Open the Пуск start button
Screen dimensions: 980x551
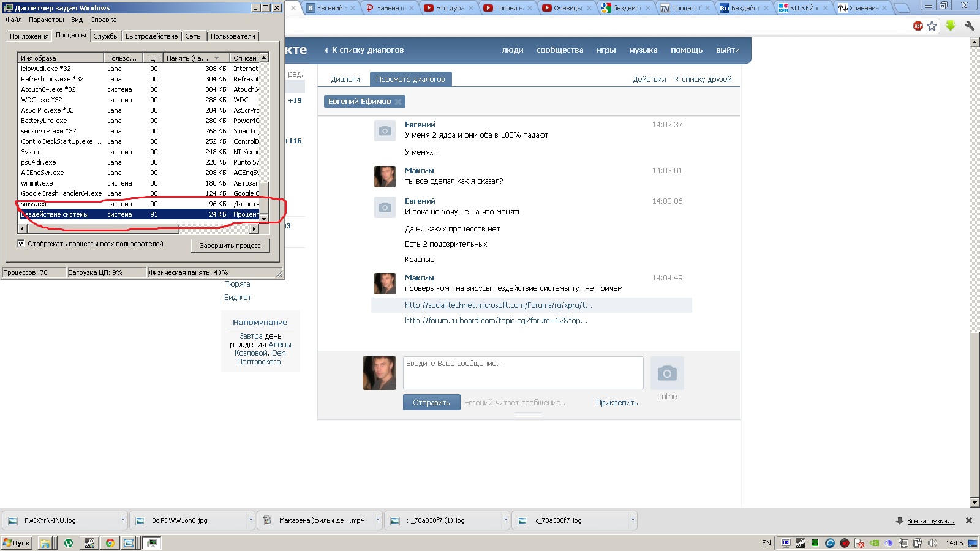tap(17, 543)
